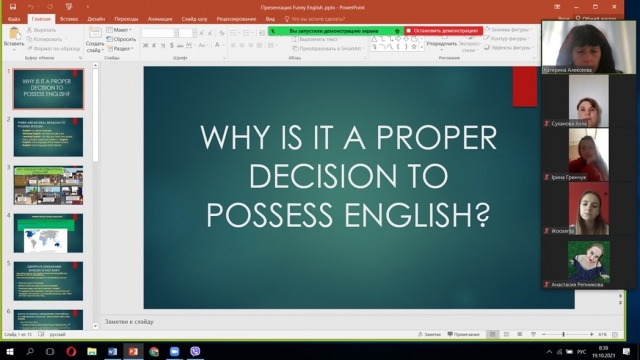640x360 pixels.
Task: Click the zoom in plus icon
Action: [591, 334]
